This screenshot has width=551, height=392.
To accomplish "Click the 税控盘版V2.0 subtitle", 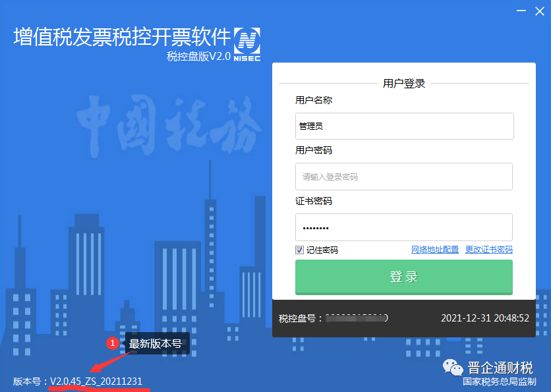I will point(198,56).
